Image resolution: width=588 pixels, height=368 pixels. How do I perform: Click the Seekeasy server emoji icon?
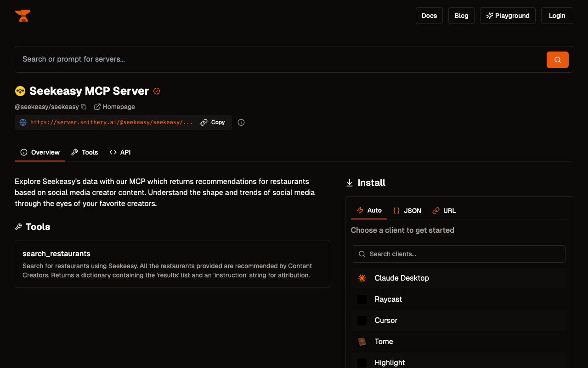pos(20,91)
